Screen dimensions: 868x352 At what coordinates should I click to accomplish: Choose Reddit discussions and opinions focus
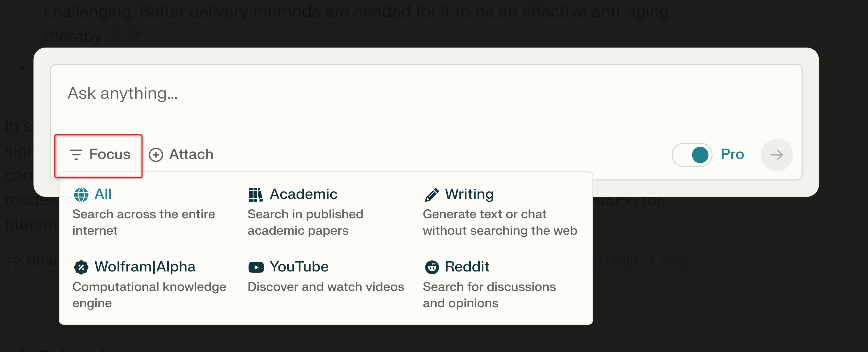(489, 285)
